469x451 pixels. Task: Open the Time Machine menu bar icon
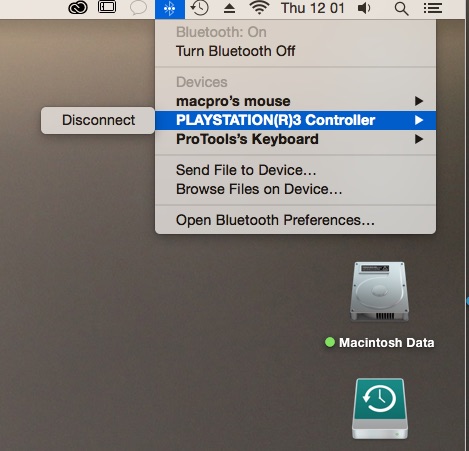click(x=199, y=8)
